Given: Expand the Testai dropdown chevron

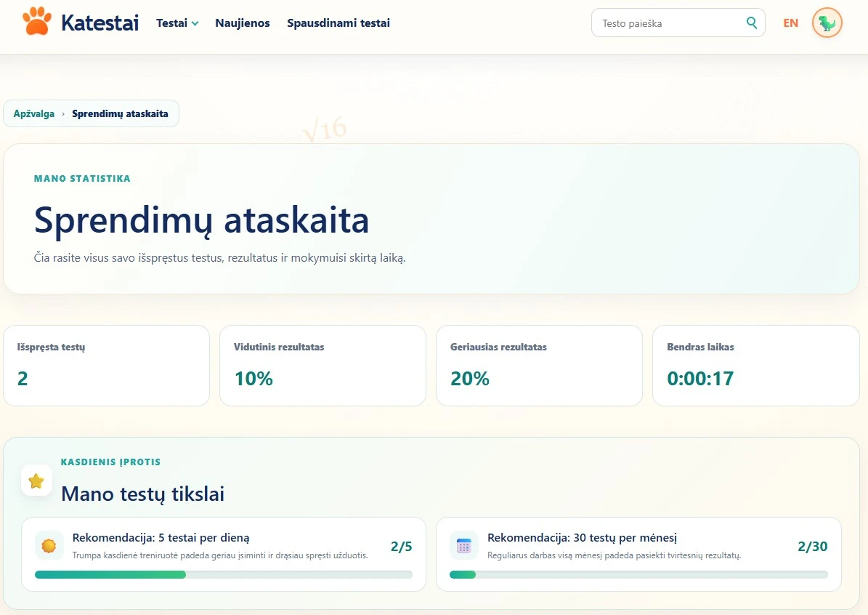Looking at the screenshot, I should click(195, 23).
